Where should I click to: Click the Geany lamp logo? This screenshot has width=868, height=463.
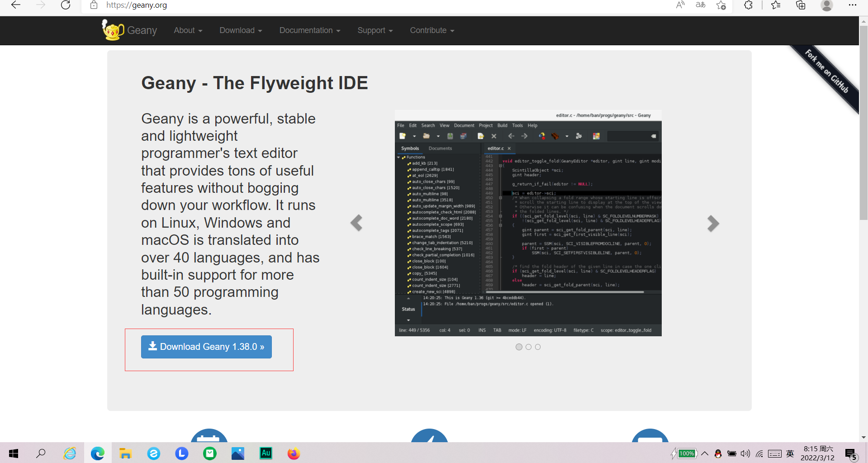113,30
